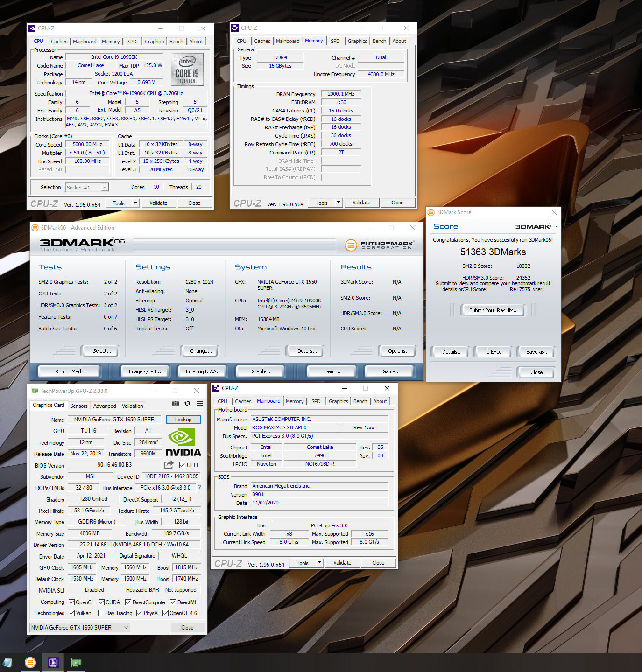
Task: Open the GPU-Z hamburger menu
Action: click(199, 403)
